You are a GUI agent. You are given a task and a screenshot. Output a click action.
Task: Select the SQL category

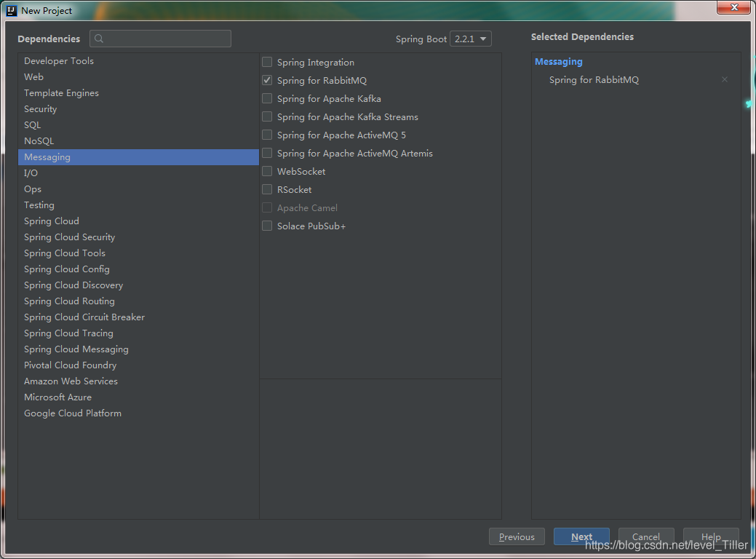tap(138, 125)
